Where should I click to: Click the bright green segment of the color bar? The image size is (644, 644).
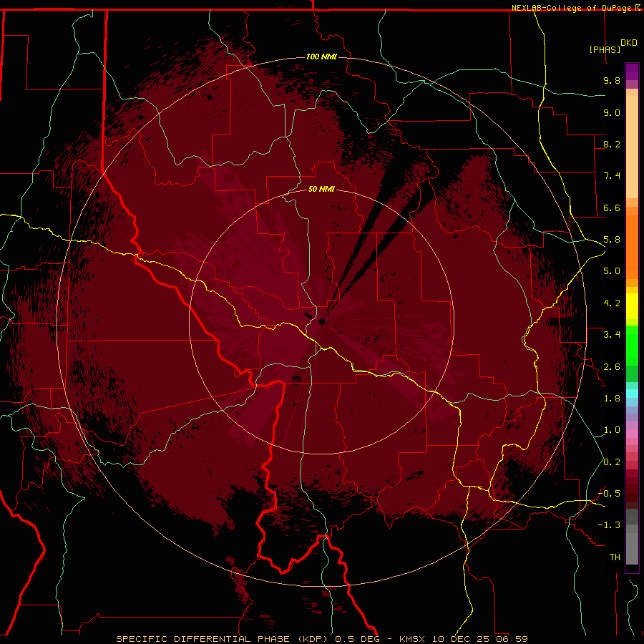coord(632,346)
